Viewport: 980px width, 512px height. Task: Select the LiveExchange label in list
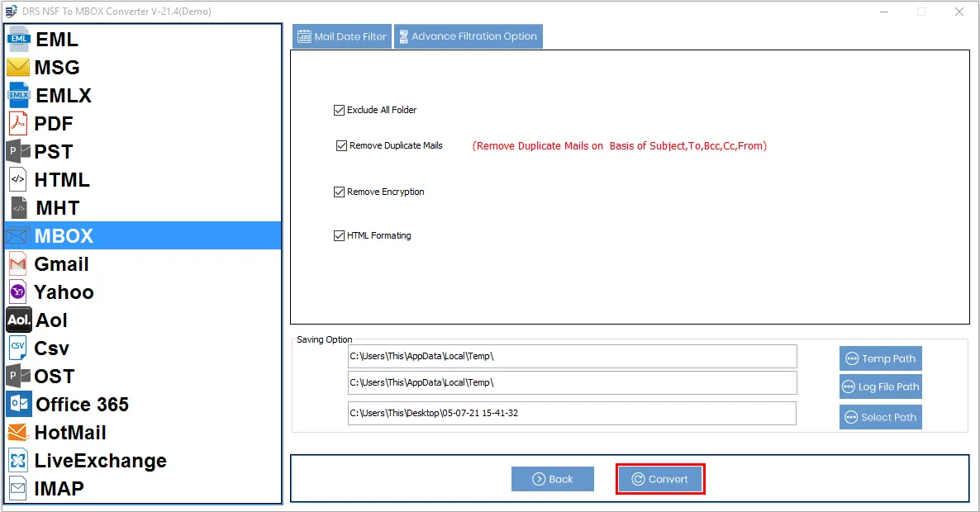[x=101, y=461]
